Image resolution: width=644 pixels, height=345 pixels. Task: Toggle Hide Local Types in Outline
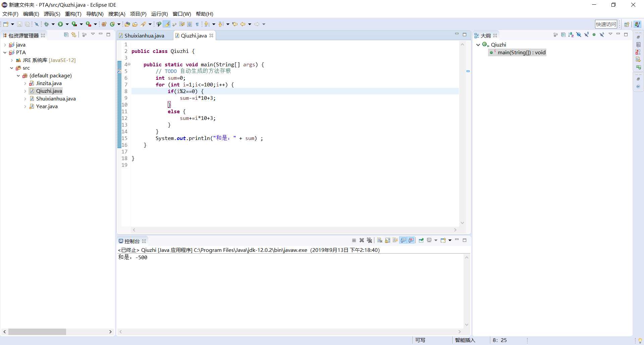pyautogui.click(x=602, y=35)
